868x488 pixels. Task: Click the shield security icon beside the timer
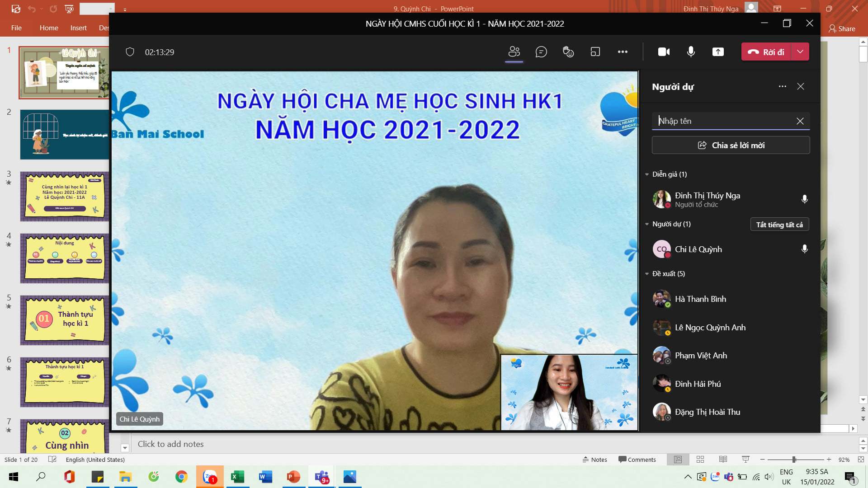click(130, 52)
